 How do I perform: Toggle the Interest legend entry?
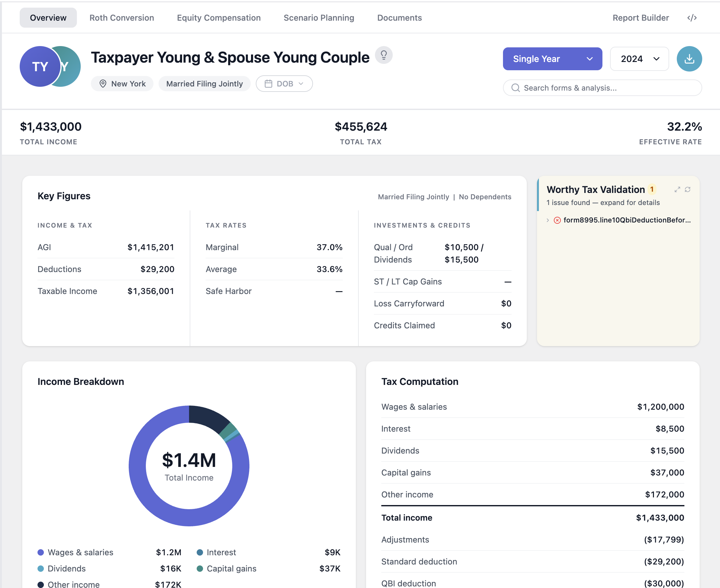221,552
